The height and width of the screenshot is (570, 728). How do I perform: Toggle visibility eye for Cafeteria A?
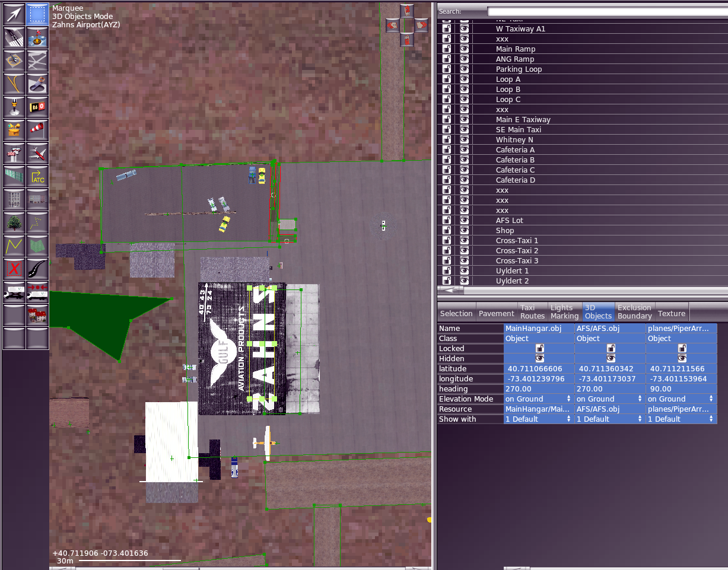[464, 150]
